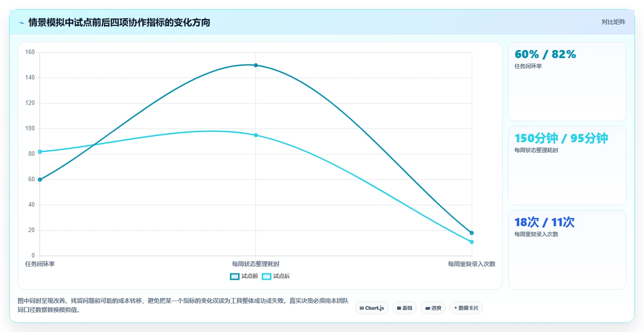Click the 试点后 point at 每周重复录入次数 (11)
Image resolution: width=644 pixels, height=332 pixels.
[x=472, y=242]
